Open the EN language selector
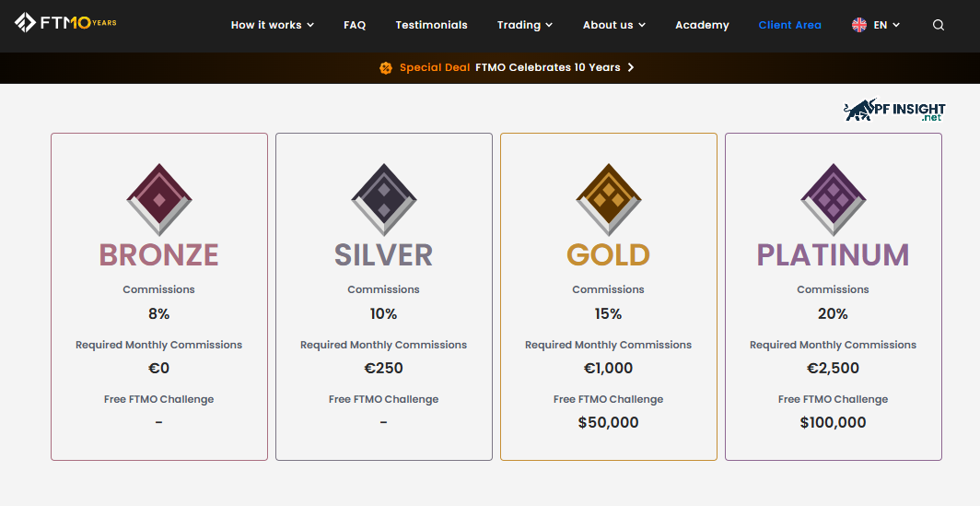 pyautogui.click(x=886, y=25)
